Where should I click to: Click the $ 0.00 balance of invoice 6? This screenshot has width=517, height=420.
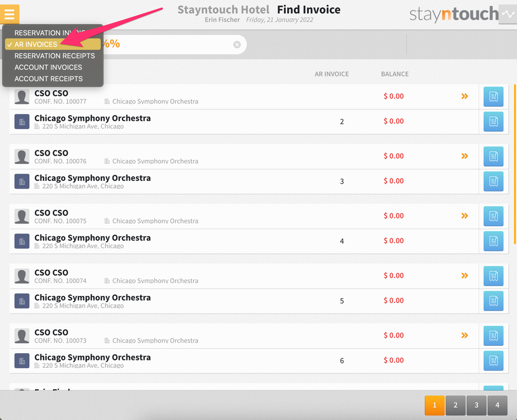pyautogui.click(x=394, y=360)
